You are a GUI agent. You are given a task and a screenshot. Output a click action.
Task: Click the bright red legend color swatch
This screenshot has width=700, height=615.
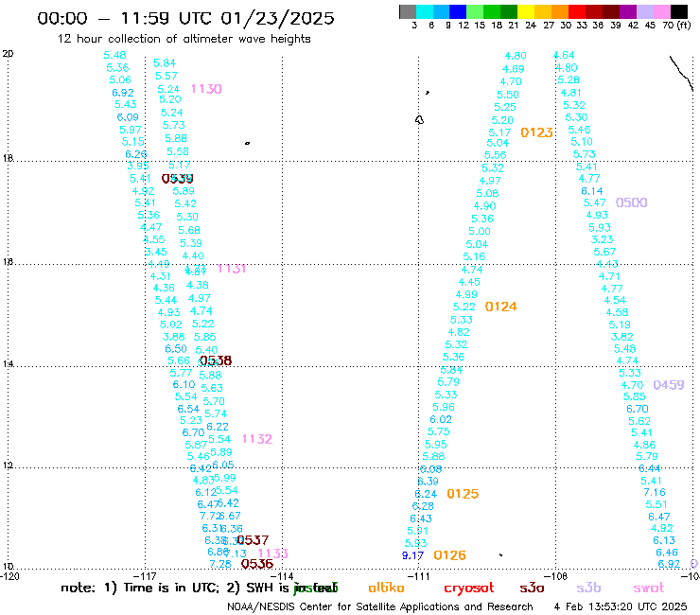click(x=577, y=11)
